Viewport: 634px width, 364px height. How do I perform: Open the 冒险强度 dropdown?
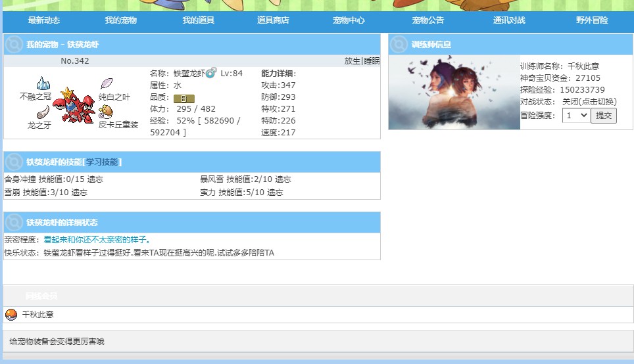point(575,116)
